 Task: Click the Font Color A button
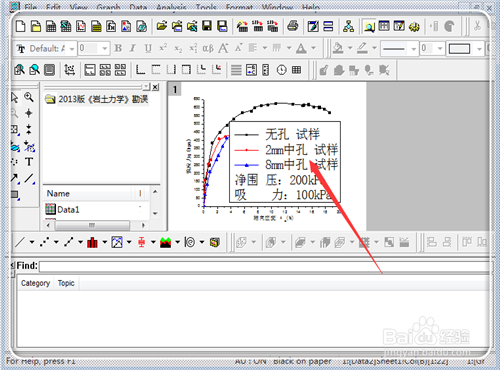click(x=301, y=48)
